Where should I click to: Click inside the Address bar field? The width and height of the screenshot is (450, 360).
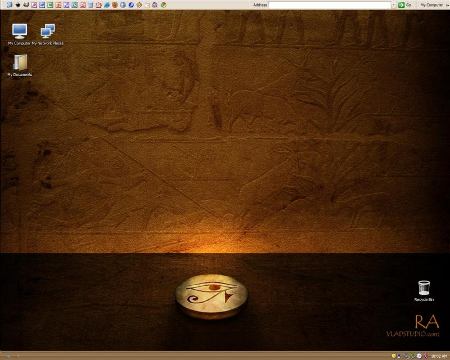pos(330,5)
